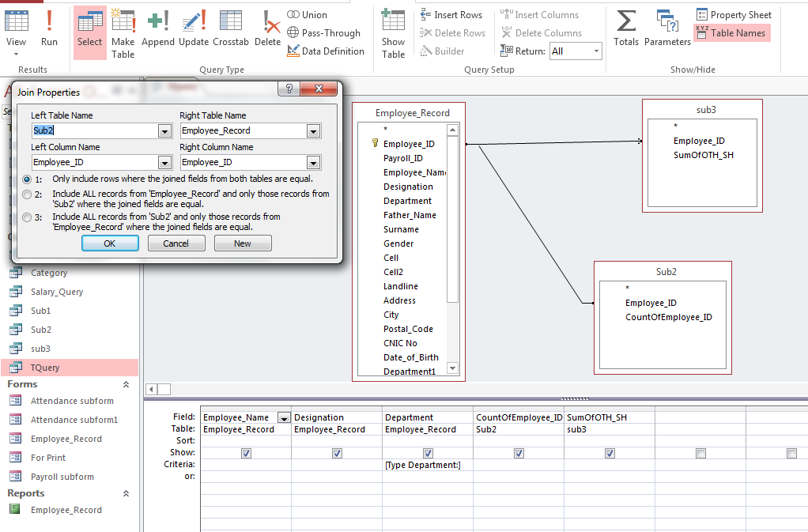Select Sub1 query in navigation pane
Viewport: 808px width, 532px height.
(x=40, y=311)
